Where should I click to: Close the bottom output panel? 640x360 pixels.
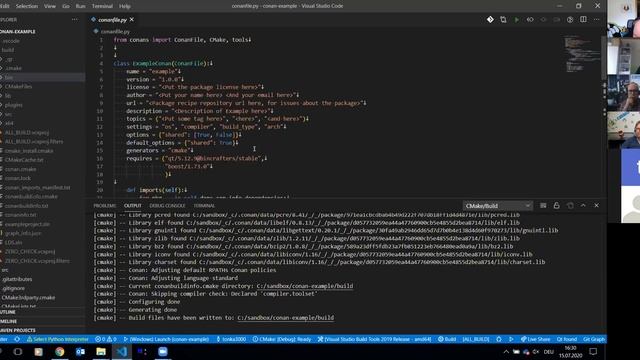click(x=597, y=206)
